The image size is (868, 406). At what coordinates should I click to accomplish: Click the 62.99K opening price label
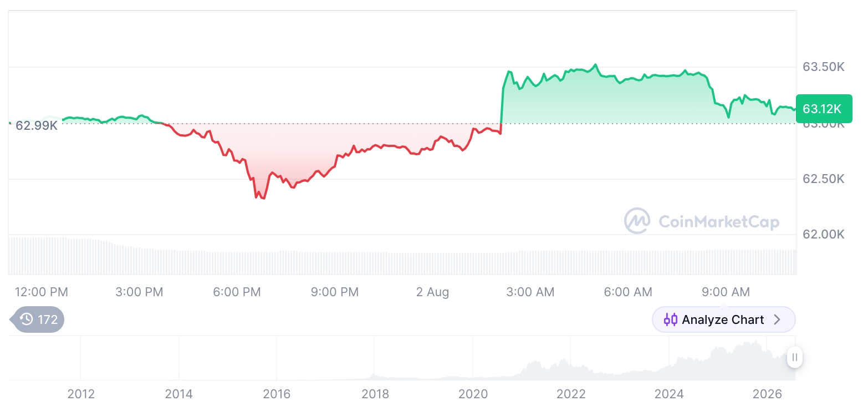37,125
